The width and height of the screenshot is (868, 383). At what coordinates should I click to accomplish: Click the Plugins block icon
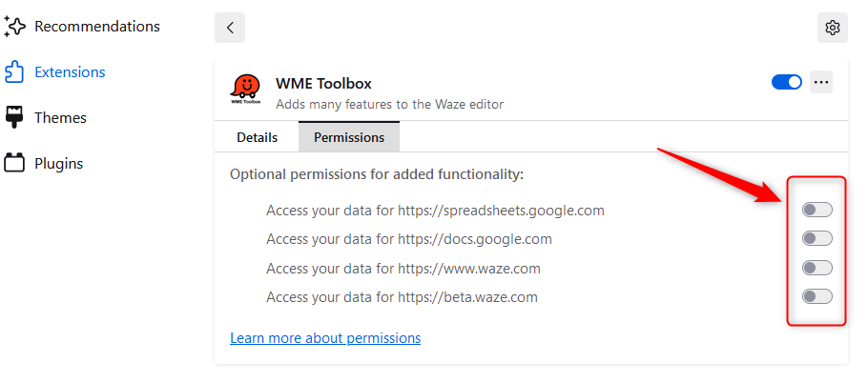coord(14,164)
